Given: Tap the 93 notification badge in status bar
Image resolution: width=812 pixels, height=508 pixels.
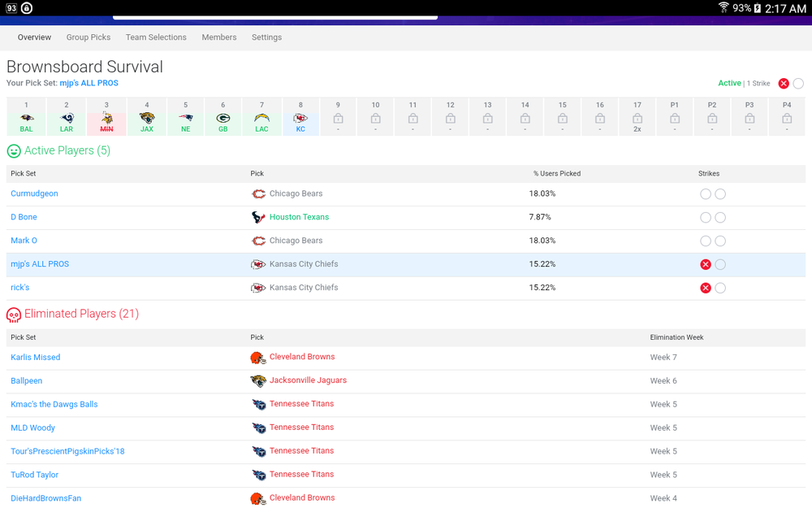Looking at the screenshot, I should pos(11,8).
